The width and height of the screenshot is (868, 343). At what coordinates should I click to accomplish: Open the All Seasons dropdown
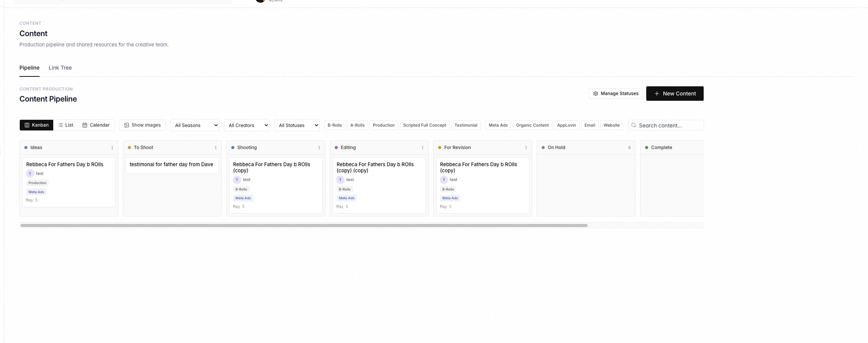coord(195,125)
